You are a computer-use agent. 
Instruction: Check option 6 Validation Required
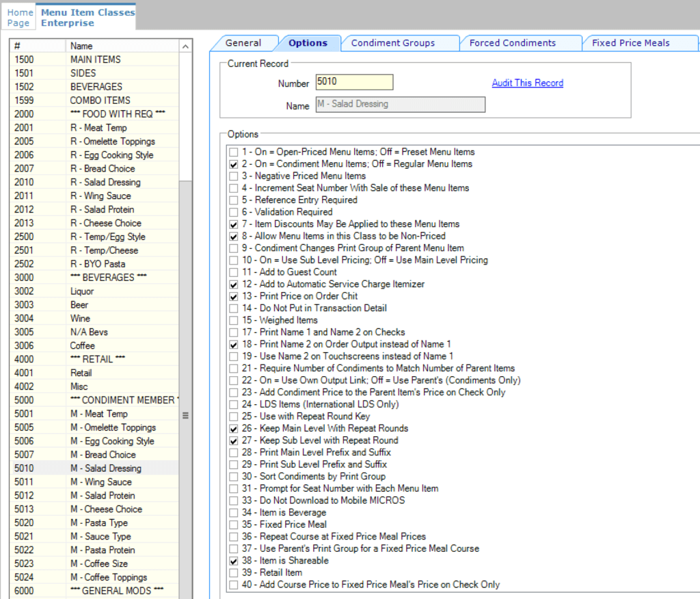click(x=234, y=212)
